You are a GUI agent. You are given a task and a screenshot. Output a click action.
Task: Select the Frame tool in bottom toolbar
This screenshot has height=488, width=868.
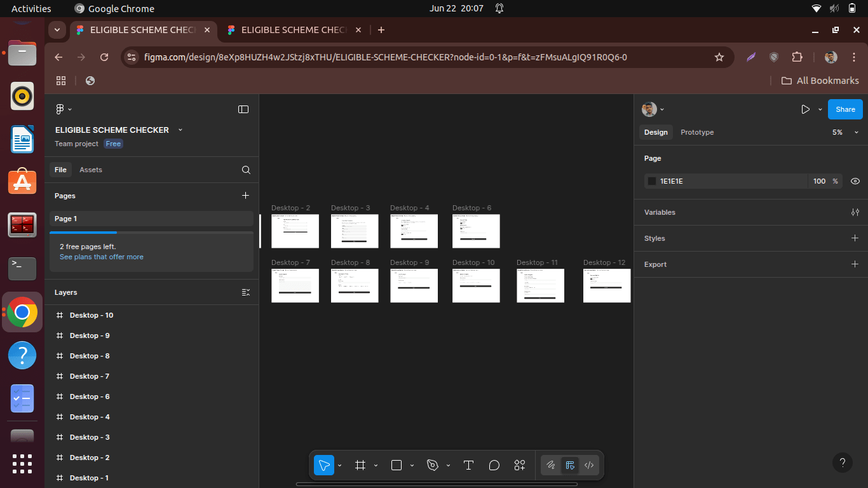360,465
